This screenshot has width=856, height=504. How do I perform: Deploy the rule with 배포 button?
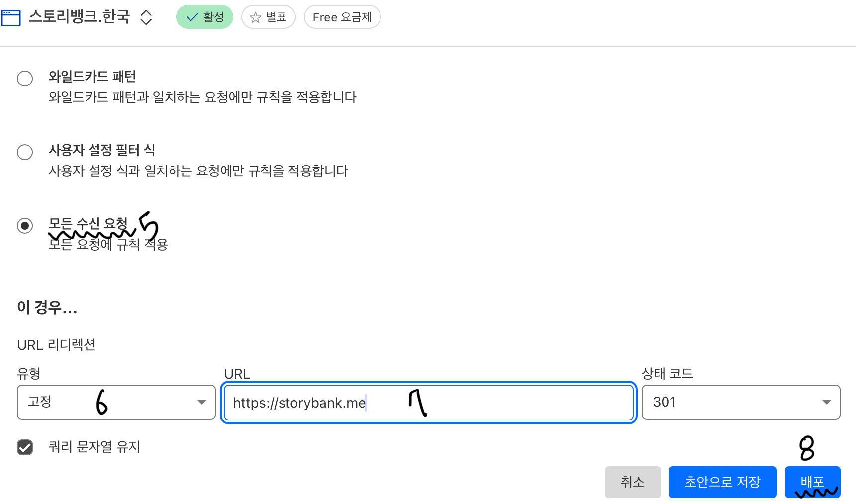(813, 482)
